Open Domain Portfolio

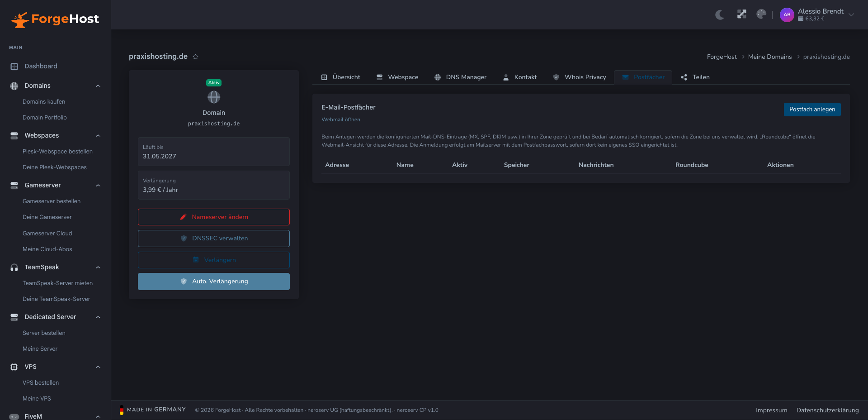[45, 118]
